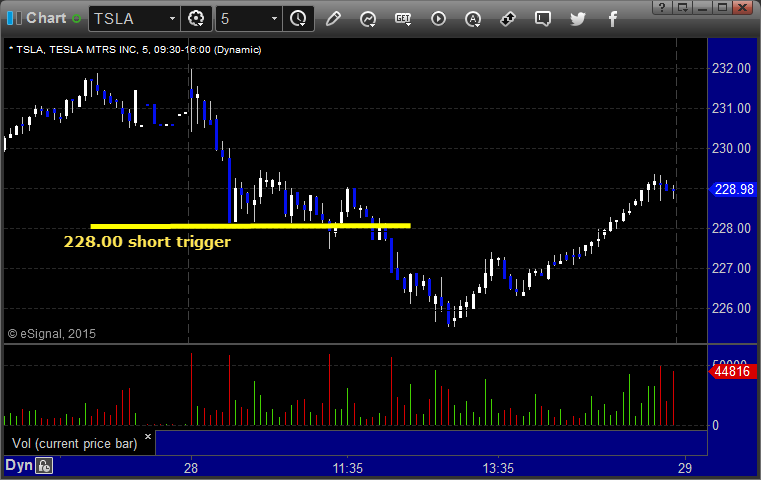Click the 29 date label on time axis
761x480 pixels.
point(685,468)
